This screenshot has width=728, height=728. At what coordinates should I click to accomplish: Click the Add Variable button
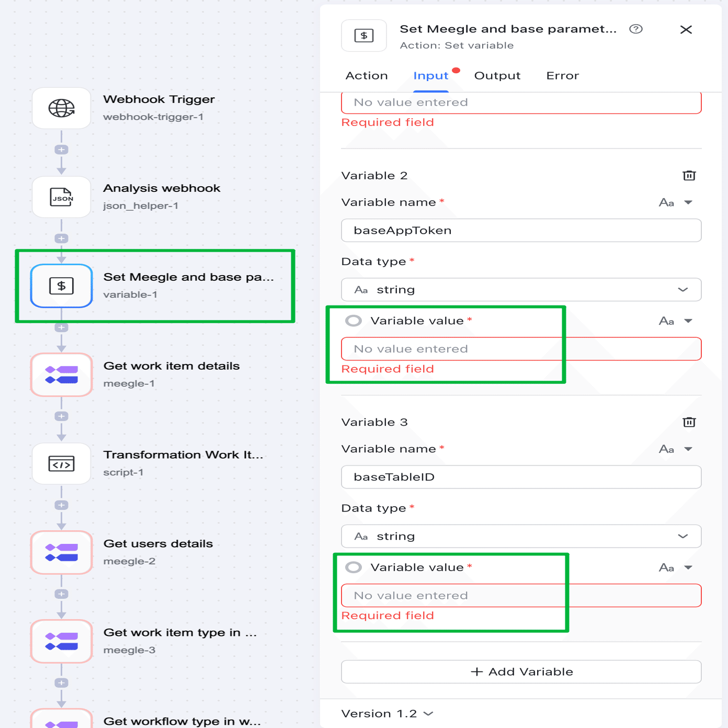click(521, 672)
